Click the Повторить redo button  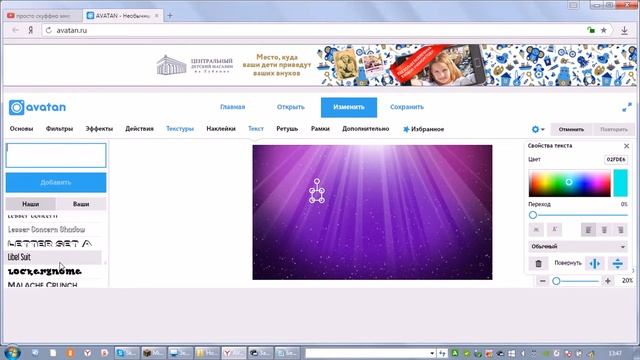click(x=613, y=129)
